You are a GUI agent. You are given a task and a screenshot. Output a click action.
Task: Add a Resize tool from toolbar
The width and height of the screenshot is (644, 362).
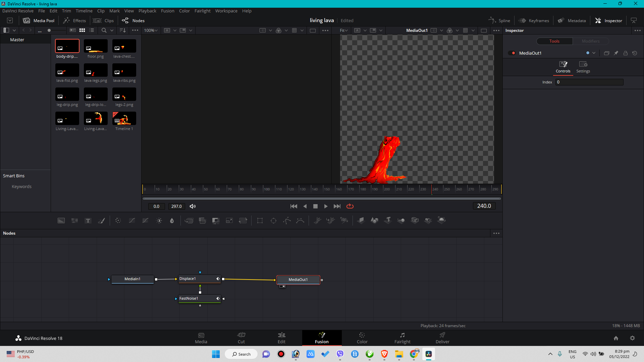[x=229, y=221]
